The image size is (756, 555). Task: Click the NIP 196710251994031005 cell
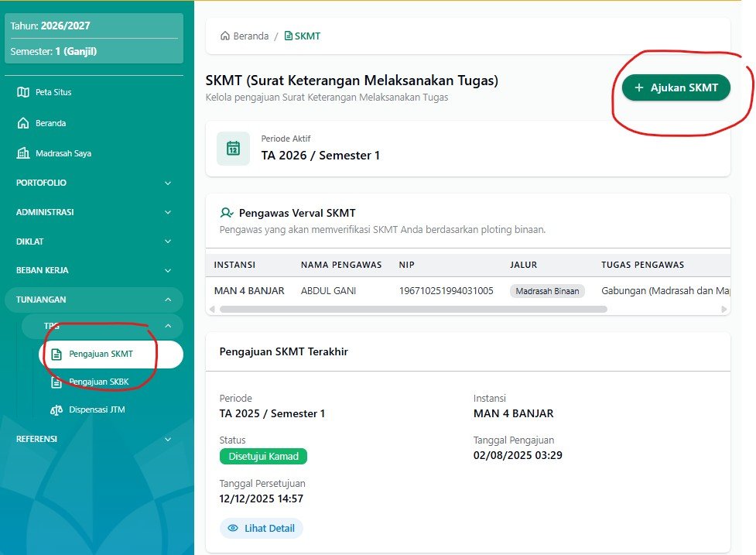click(x=446, y=291)
